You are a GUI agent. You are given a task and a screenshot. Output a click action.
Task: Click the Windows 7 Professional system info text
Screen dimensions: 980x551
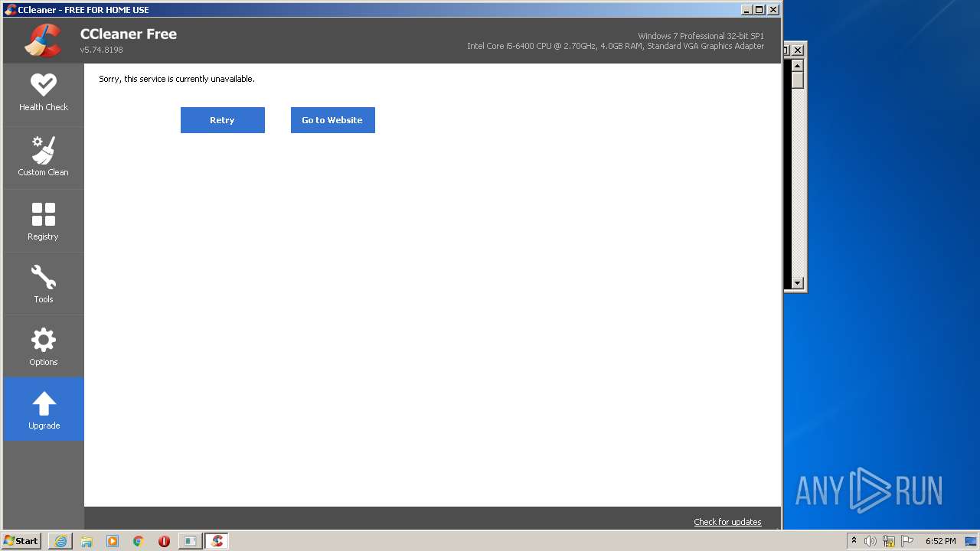pyautogui.click(x=701, y=36)
